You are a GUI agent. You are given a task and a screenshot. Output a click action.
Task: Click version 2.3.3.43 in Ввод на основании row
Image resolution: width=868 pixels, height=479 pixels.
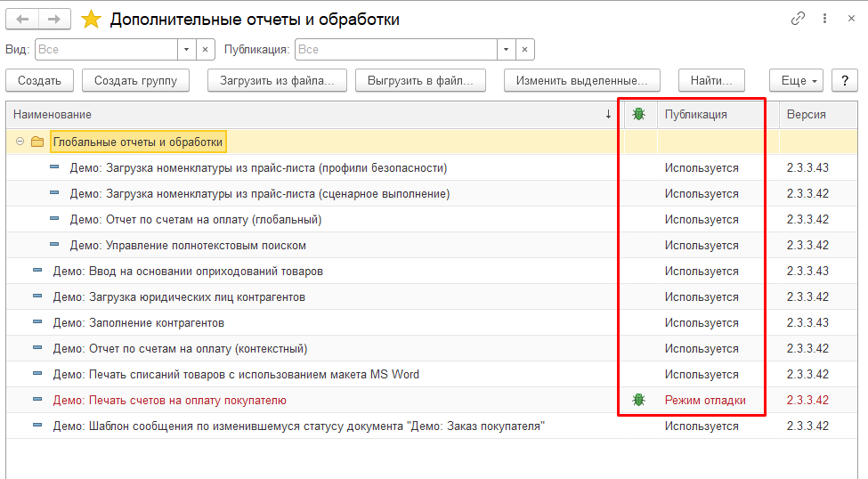click(x=807, y=272)
